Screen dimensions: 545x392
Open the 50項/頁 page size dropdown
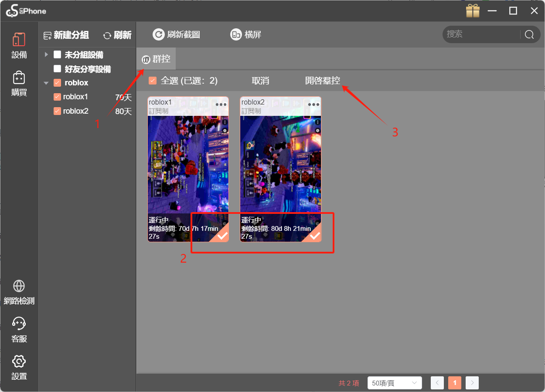point(395,383)
